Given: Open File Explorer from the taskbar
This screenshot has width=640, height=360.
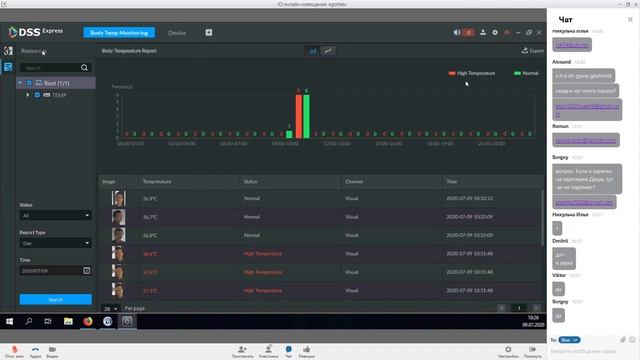Looking at the screenshot, I should click(68, 321).
